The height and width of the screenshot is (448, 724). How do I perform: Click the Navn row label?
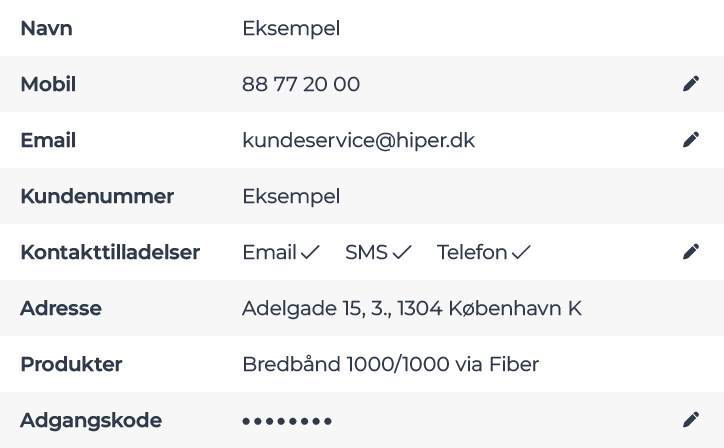pos(46,29)
